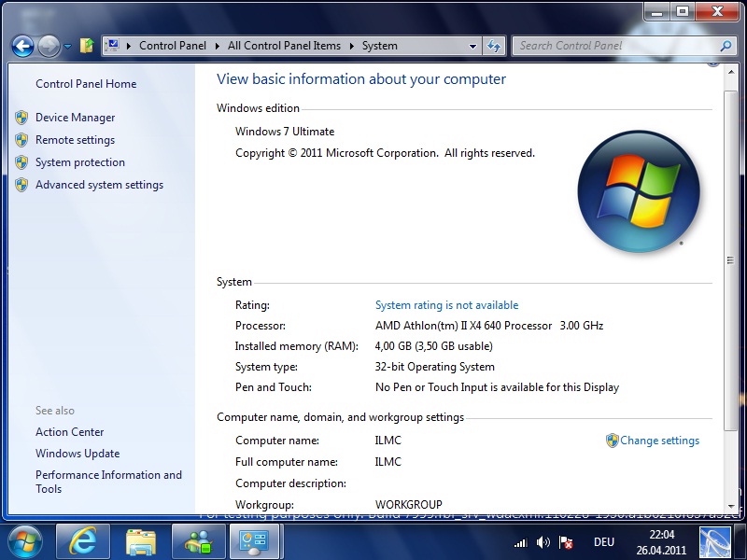Click the DEU language indicator
The width and height of the screenshot is (747, 560).
(x=603, y=542)
